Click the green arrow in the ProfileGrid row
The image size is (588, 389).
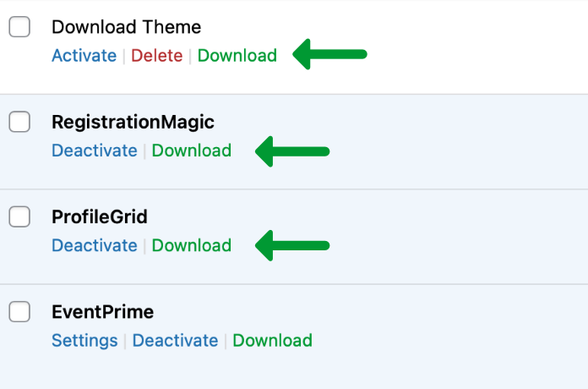[x=291, y=245]
